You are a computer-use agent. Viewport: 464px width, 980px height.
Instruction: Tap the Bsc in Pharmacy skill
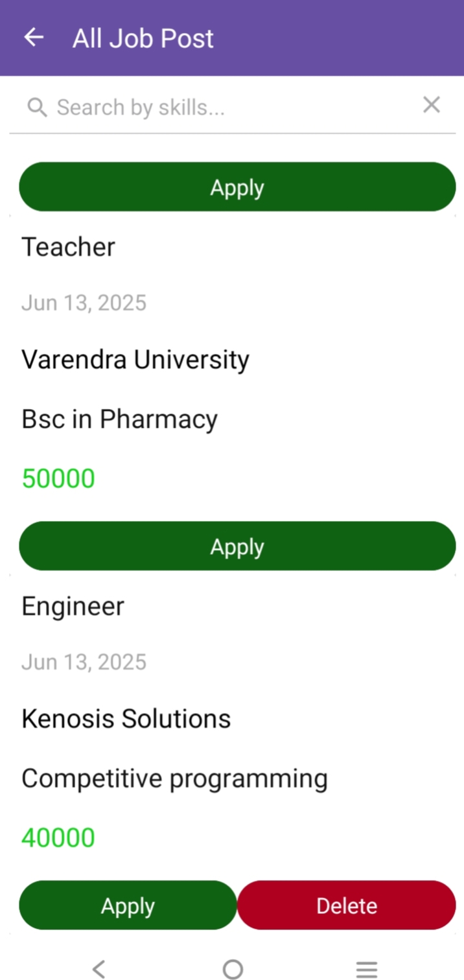[119, 419]
